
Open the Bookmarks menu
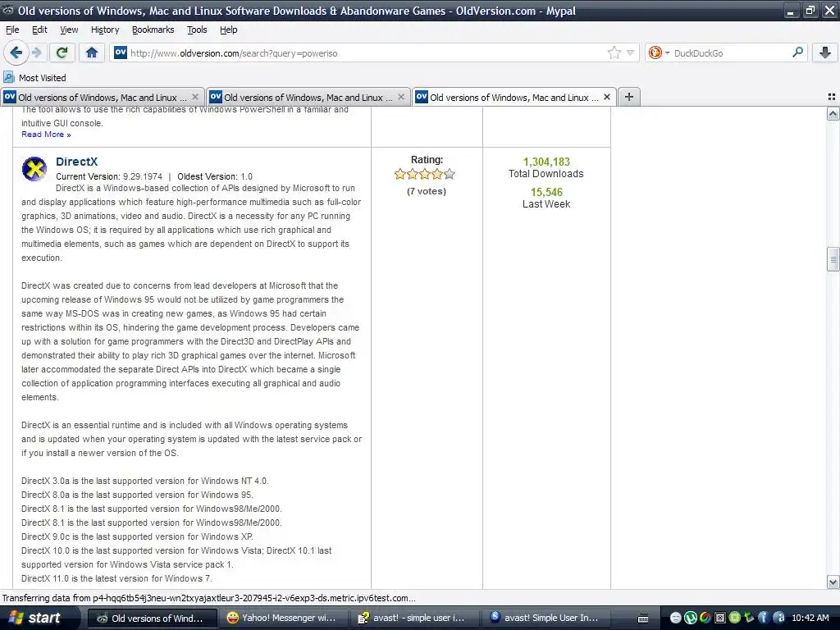point(153,30)
